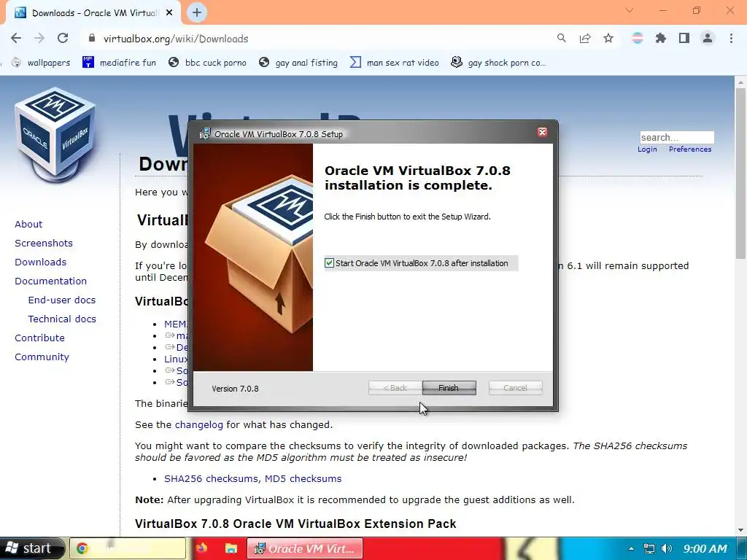This screenshot has width=747, height=560.
Task: Click the 9:00 AM clock
Action: 705,548
